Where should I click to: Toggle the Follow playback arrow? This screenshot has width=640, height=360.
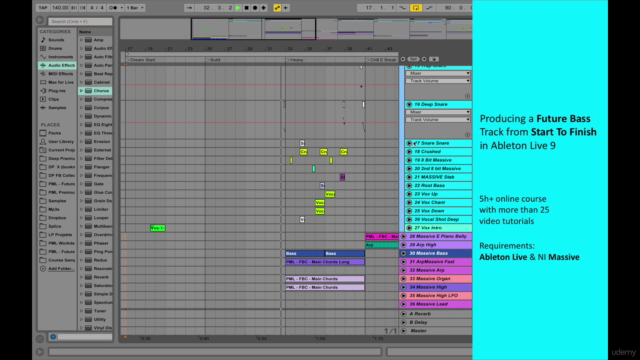(x=189, y=8)
